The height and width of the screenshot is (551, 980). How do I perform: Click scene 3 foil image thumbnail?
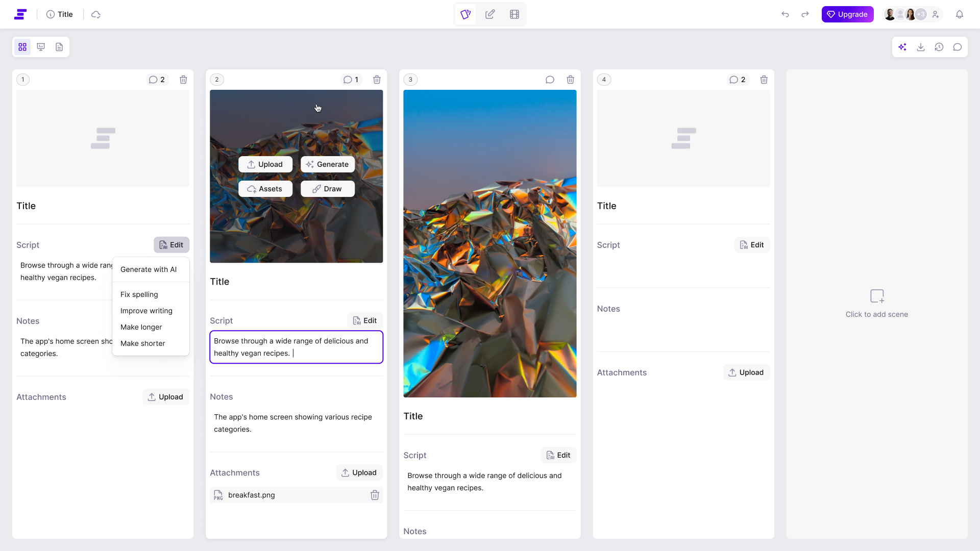pos(489,243)
